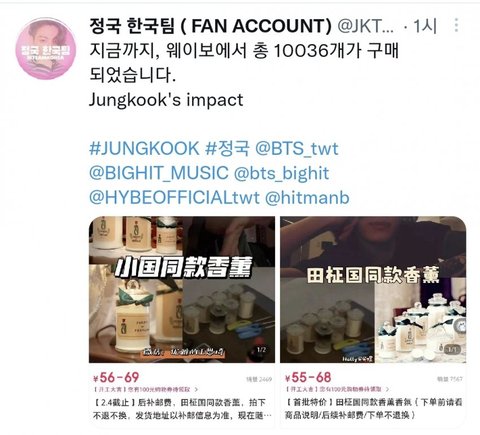Image resolution: width=480 pixels, height=435 pixels.
Task: Open the tweet's three-dot more menu
Action: coord(456,25)
